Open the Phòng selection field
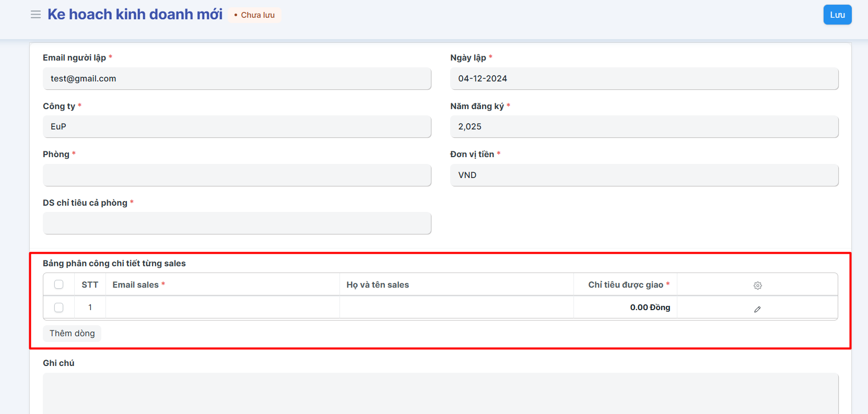Screen dimensions: 868x414 click(x=237, y=175)
